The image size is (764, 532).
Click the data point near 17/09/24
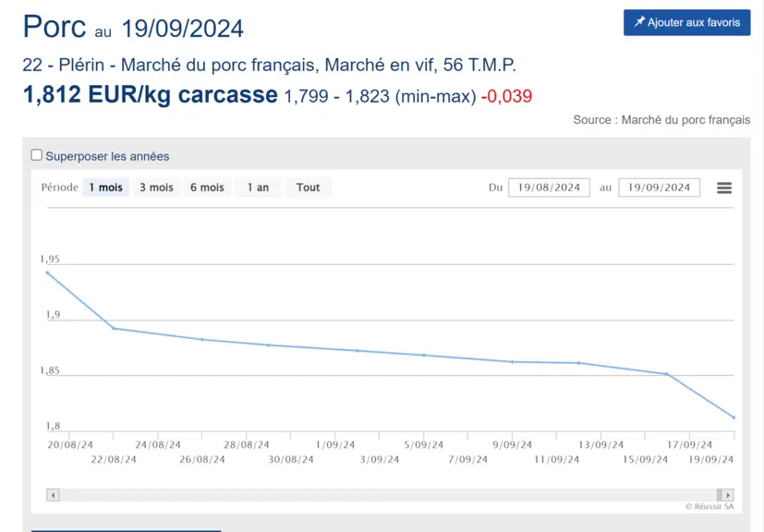(667, 374)
